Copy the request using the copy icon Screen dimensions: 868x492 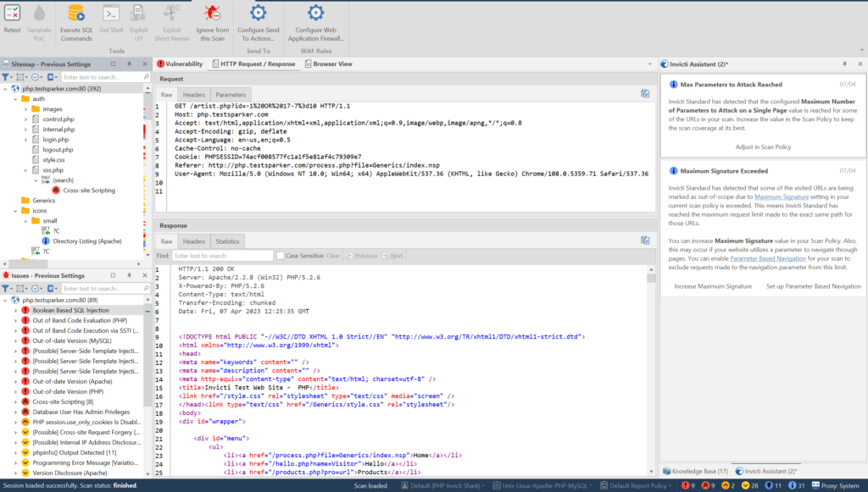(x=645, y=94)
